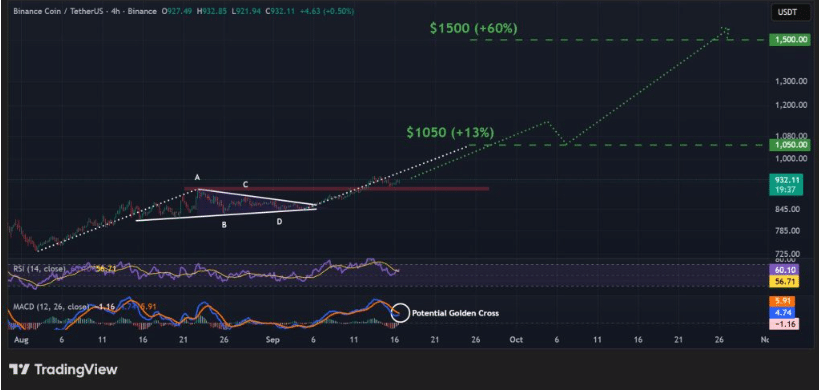Viewport: 819px width, 390px height.
Task: Click the green 1,500.00 price axis label
Action: (x=790, y=40)
